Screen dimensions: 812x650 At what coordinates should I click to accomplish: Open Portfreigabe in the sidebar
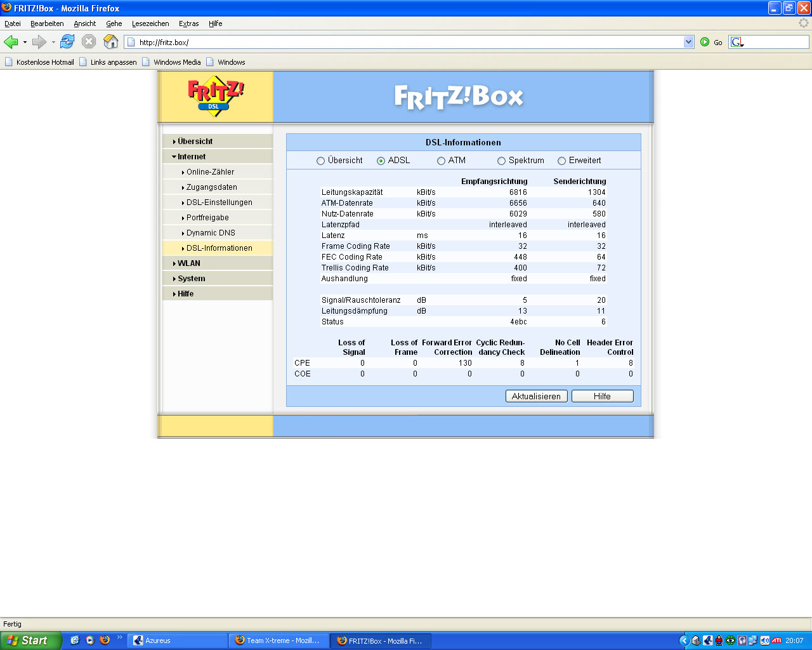(217, 218)
